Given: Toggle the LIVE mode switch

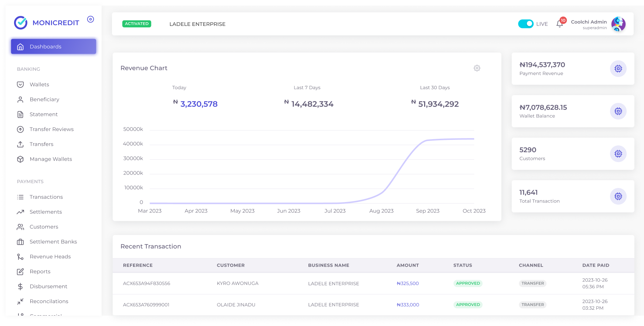Looking at the screenshot, I should (x=526, y=24).
